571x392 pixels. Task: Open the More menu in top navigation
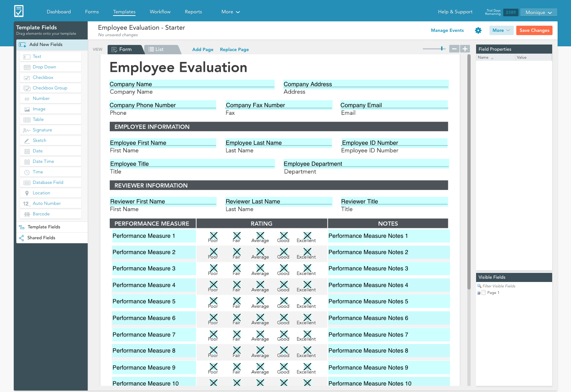[x=230, y=12]
